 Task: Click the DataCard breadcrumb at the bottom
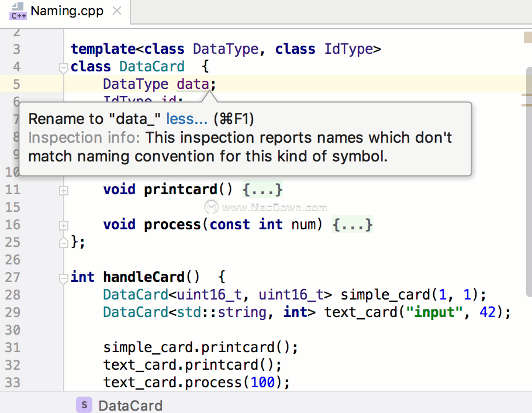coord(130,405)
